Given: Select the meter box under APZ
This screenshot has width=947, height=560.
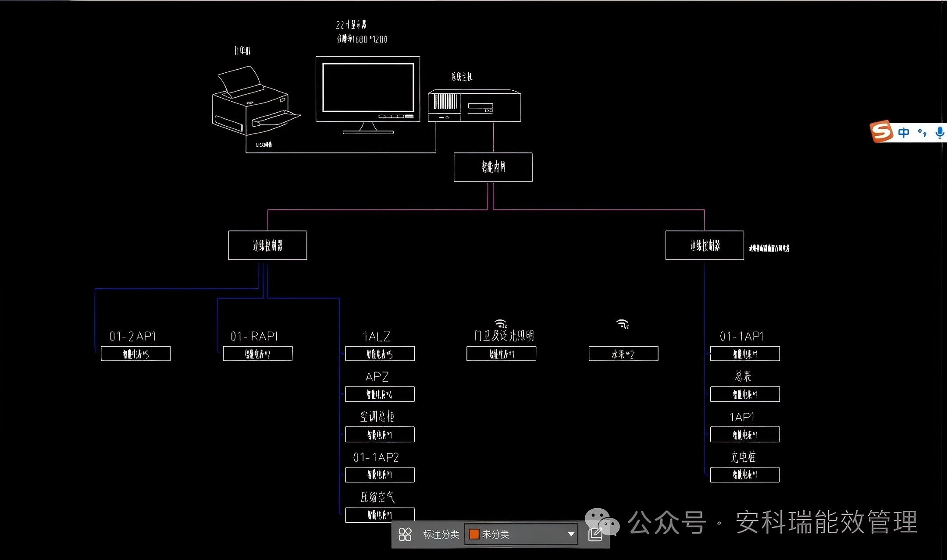Looking at the screenshot, I should (380, 394).
